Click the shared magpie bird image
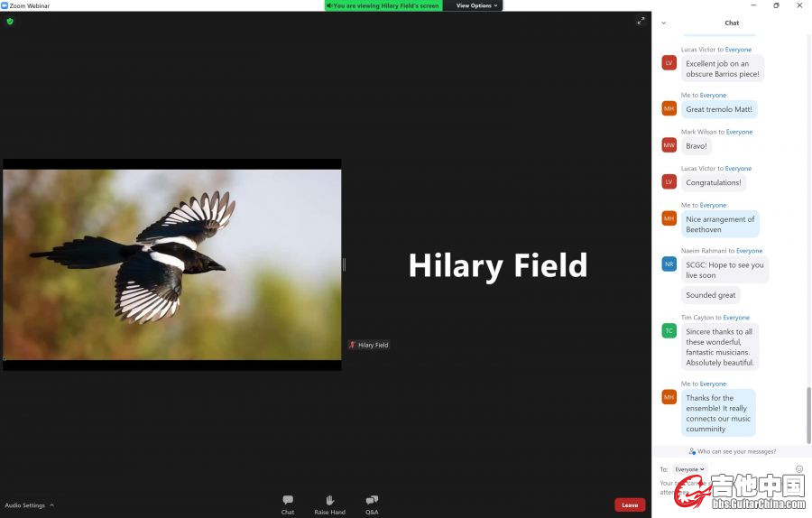 click(171, 264)
